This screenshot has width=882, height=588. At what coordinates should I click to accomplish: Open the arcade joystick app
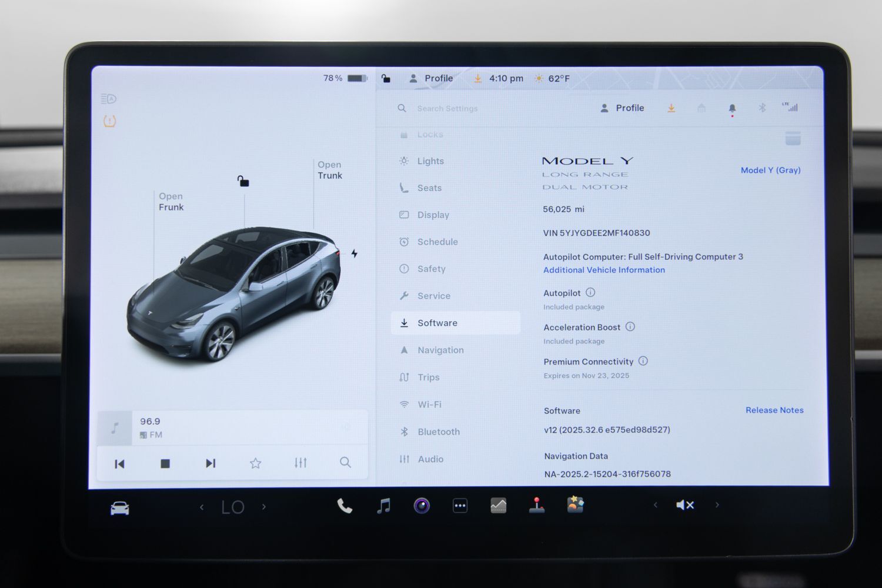pyautogui.click(x=536, y=506)
